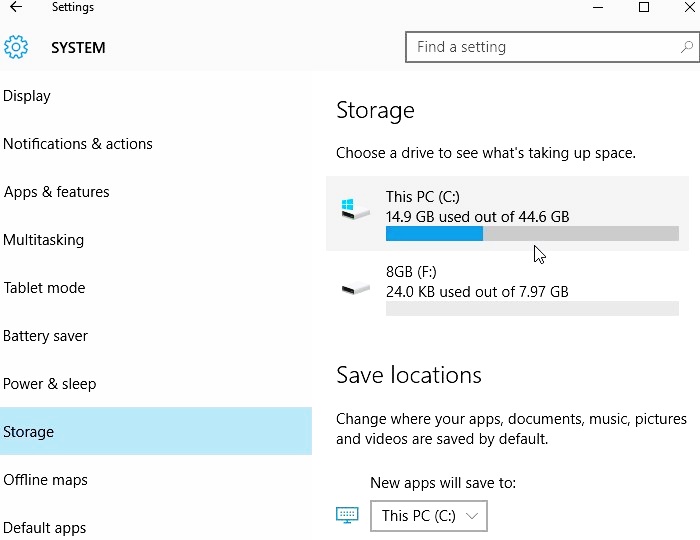Image resolution: width=700 pixels, height=540 pixels.
Task: Select the Storage category
Action: [x=156, y=431]
